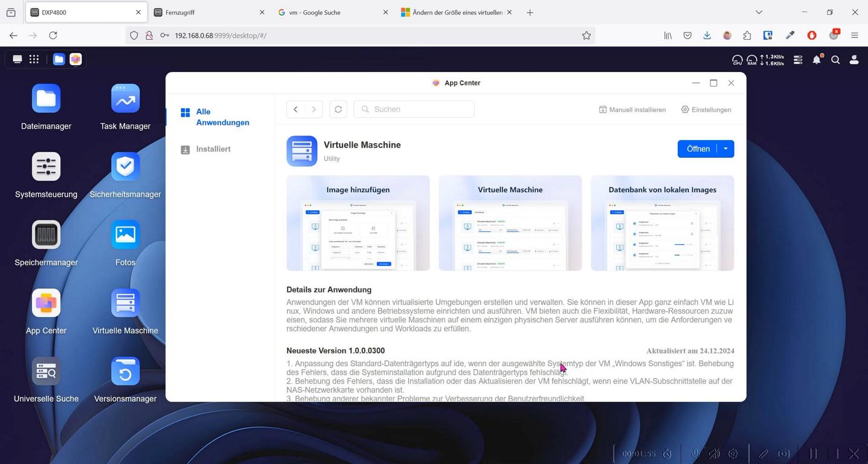Viewport: 868px width, 464px height.
Task: Click the Suchen search field
Action: 414,109
